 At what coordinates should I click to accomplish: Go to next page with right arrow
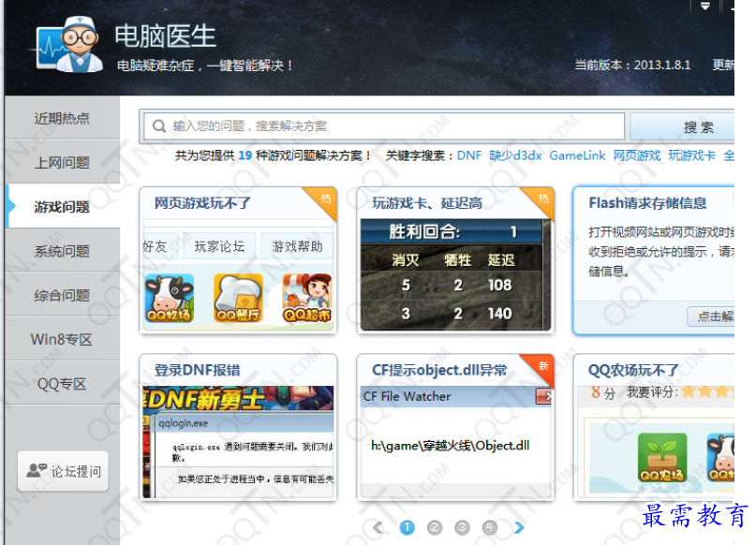[x=519, y=527]
